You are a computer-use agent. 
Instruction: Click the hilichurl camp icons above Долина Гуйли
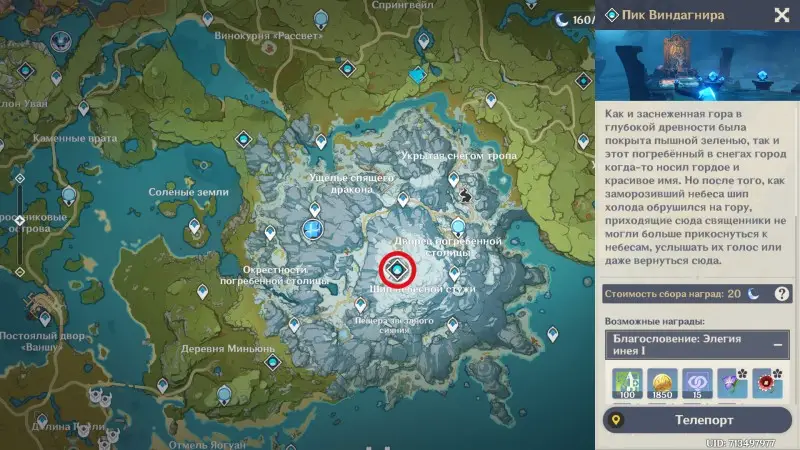click(99, 396)
